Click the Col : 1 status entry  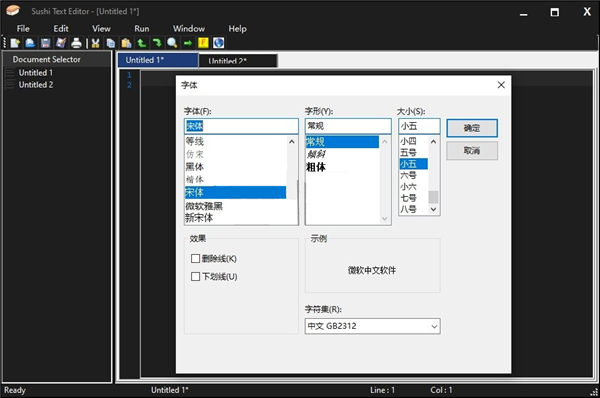click(x=441, y=390)
